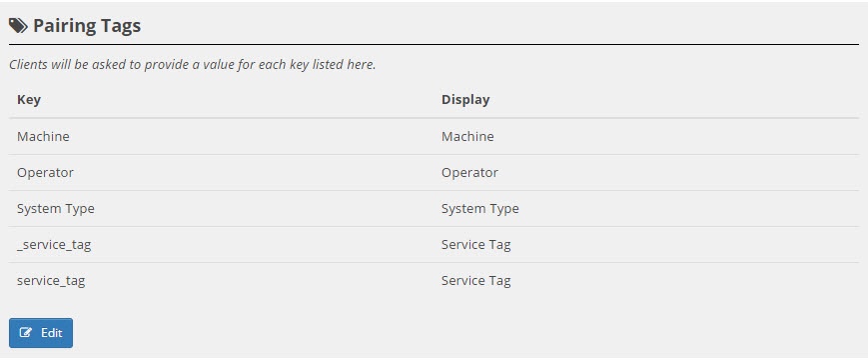868x362 pixels.
Task: Click the Machine display value
Action: (467, 136)
